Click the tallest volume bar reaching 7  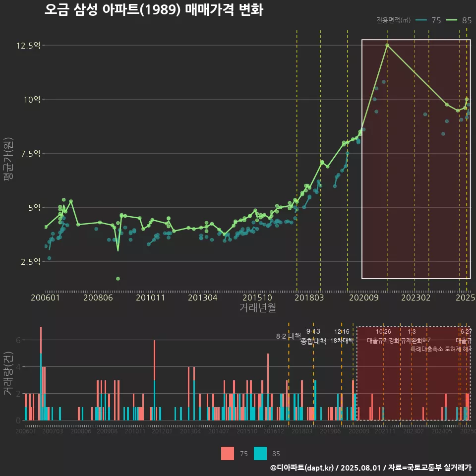tap(41, 373)
